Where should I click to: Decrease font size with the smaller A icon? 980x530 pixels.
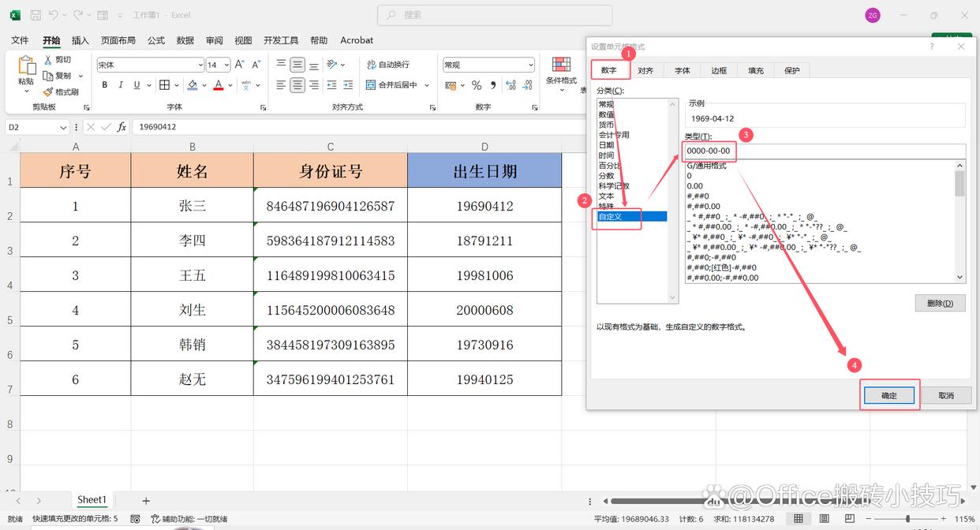256,65
